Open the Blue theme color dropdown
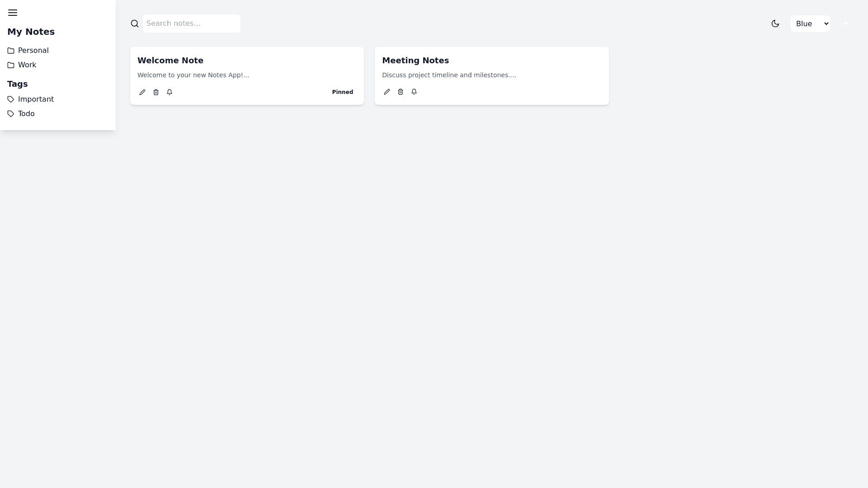868x488 pixels. coord(810,23)
